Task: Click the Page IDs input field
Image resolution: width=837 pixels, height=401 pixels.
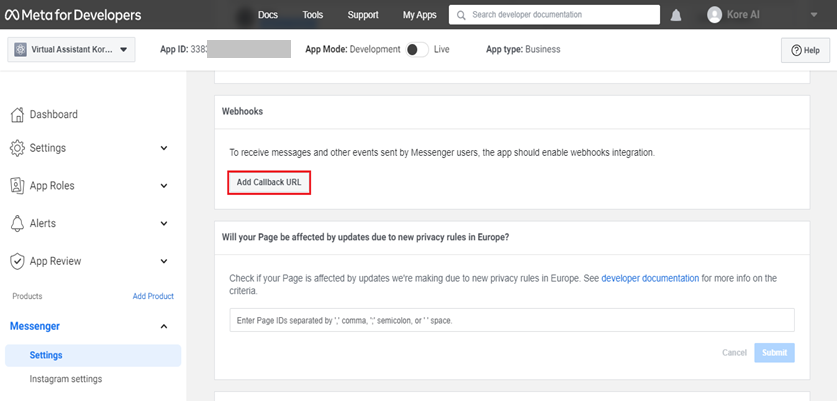Action: pos(508,320)
